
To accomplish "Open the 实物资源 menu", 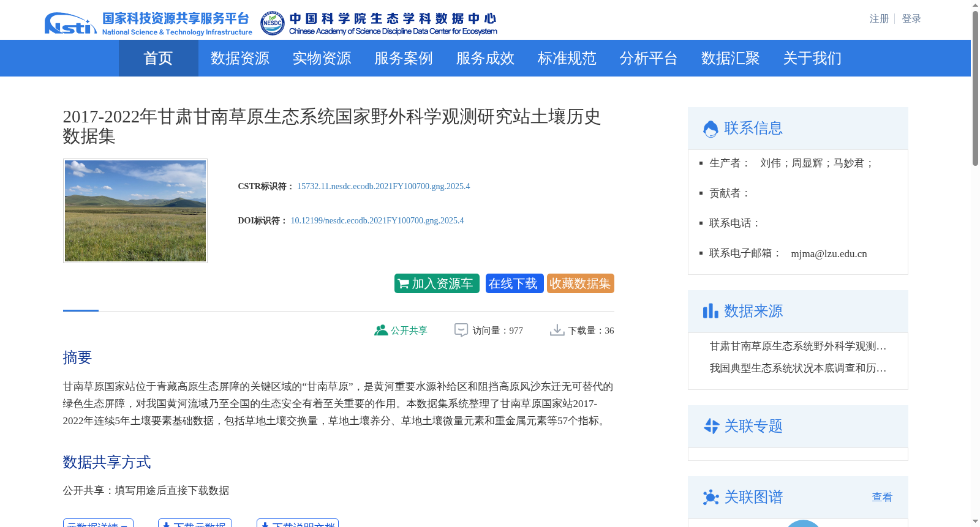I will click(322, 58).
